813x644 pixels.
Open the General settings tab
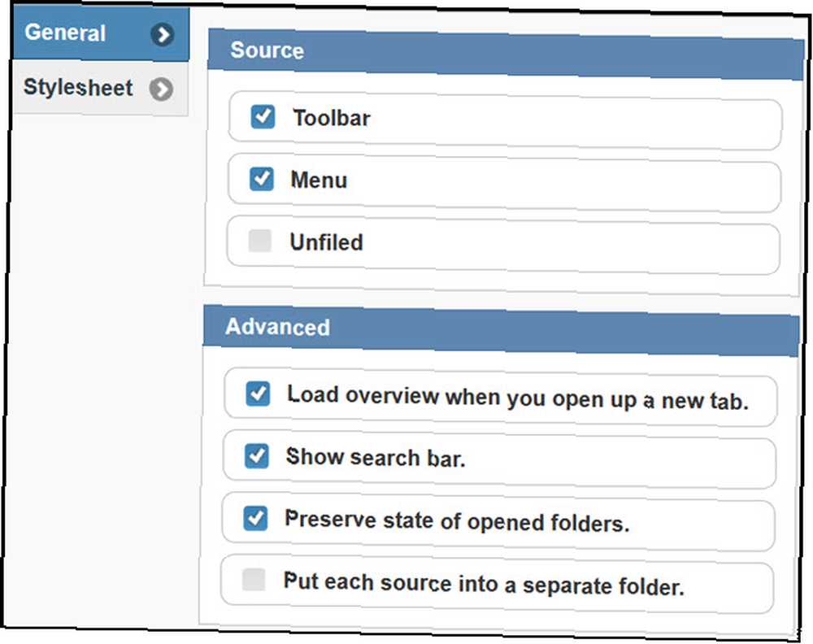coord(101,33)
